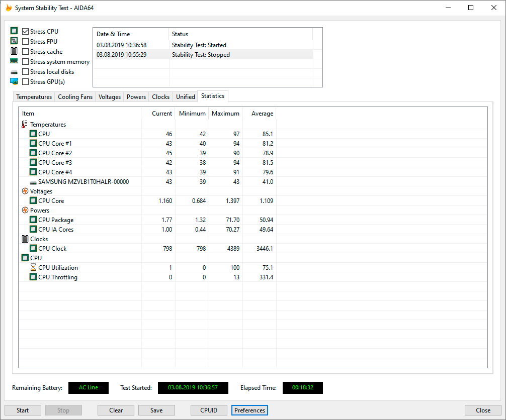Click the Save button
Viewport: 506px width, 420px height.
[156, 410]
